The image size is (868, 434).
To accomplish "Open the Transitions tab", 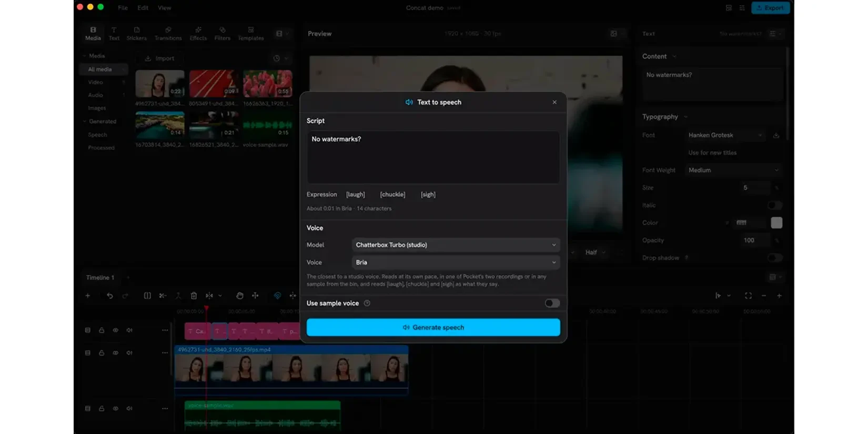I will click(168, 34).
